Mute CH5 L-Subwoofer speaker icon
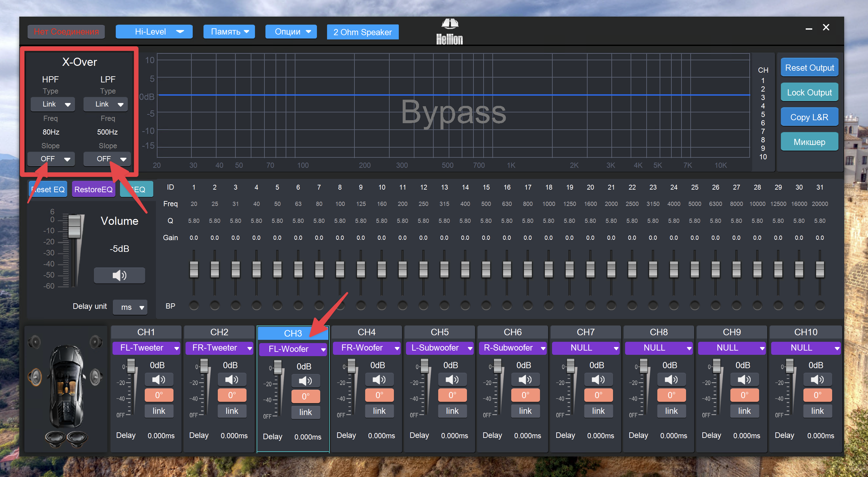The image size is (868, 477). point(452,380)
